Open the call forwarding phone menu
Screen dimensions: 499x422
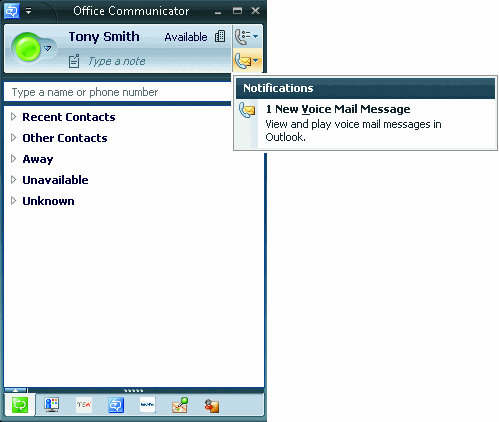(241, 36)
